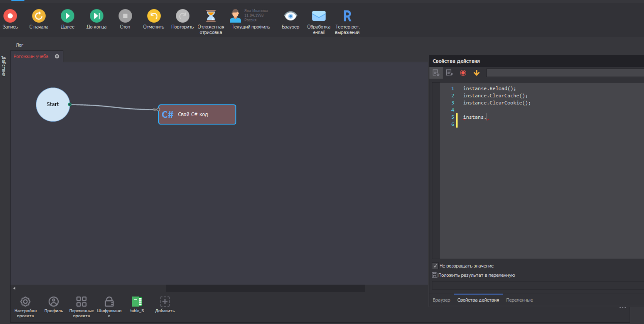Toggle Не возвращать значение checkbox
The image size is (644, 324).
click(x=435, y=266)
